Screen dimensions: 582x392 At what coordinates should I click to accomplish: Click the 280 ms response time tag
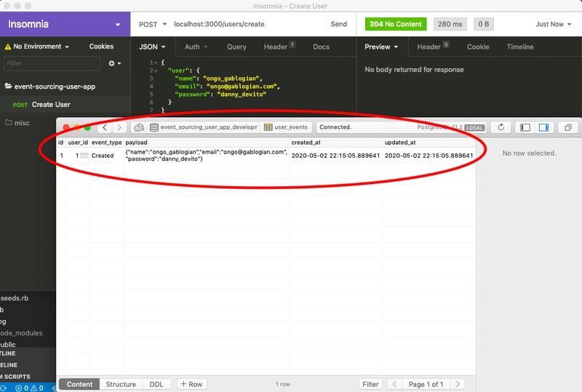click(450, 24)
